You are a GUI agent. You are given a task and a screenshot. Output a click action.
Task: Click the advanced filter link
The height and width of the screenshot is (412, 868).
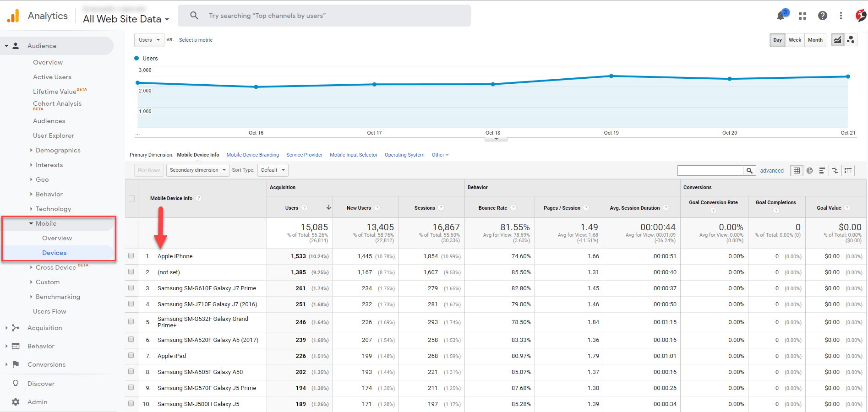click(x=771, y=170)
